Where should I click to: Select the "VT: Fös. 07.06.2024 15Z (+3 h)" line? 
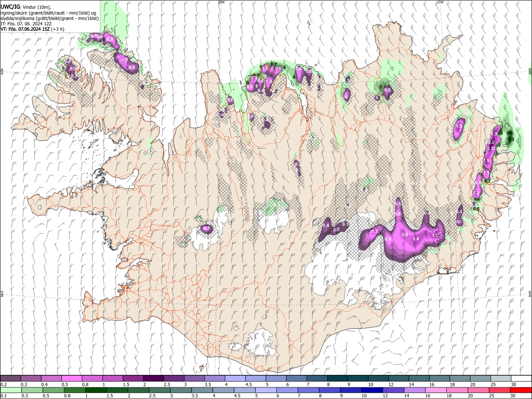(x=32, y=29)
